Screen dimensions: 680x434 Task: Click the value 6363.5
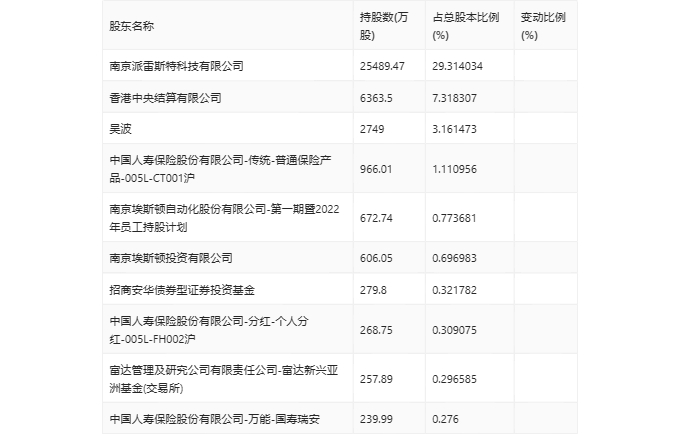(376, 98)
